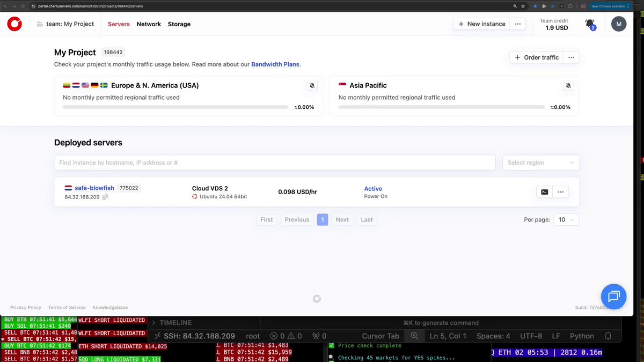Click the SSH: 84.32.188.209 remote indicator
This screenshot has height=362, width=644.
pos(194,336)
